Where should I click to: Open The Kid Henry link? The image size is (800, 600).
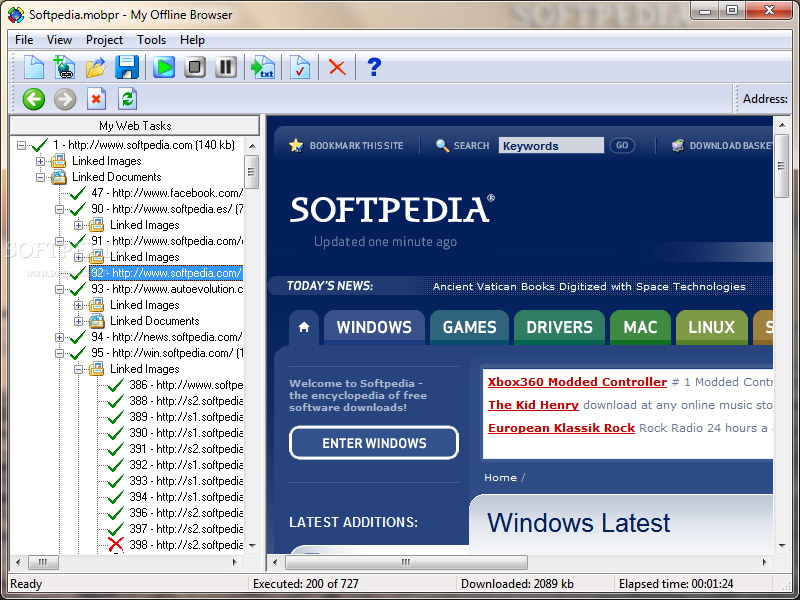(x=533, y=405)
